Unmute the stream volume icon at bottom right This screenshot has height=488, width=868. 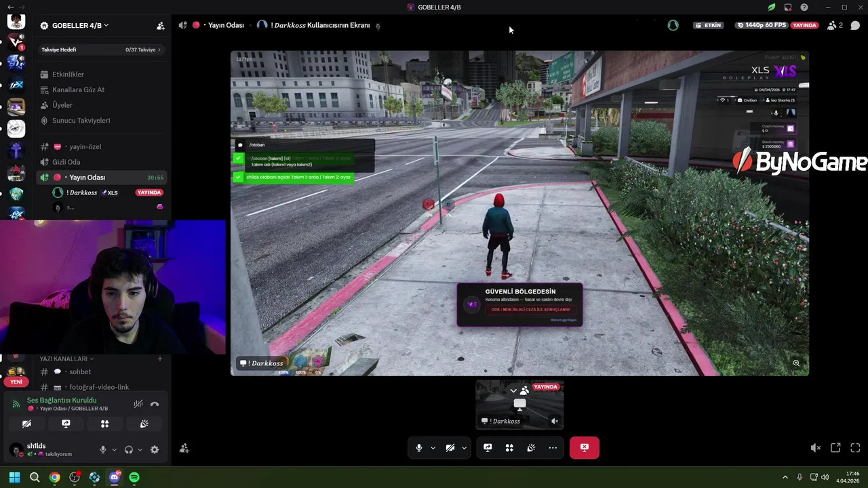(816, 448)
